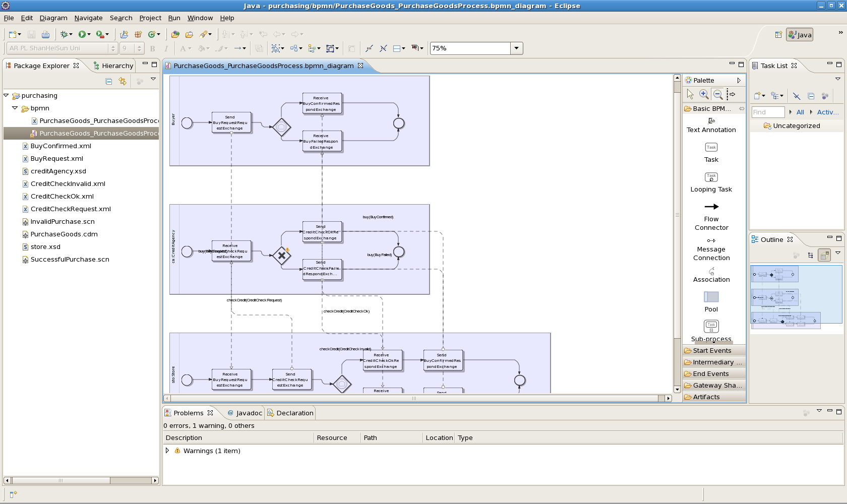847x504 pixels.
Task: Click the Outline overview thumbnail
Action: pos(796,294)
